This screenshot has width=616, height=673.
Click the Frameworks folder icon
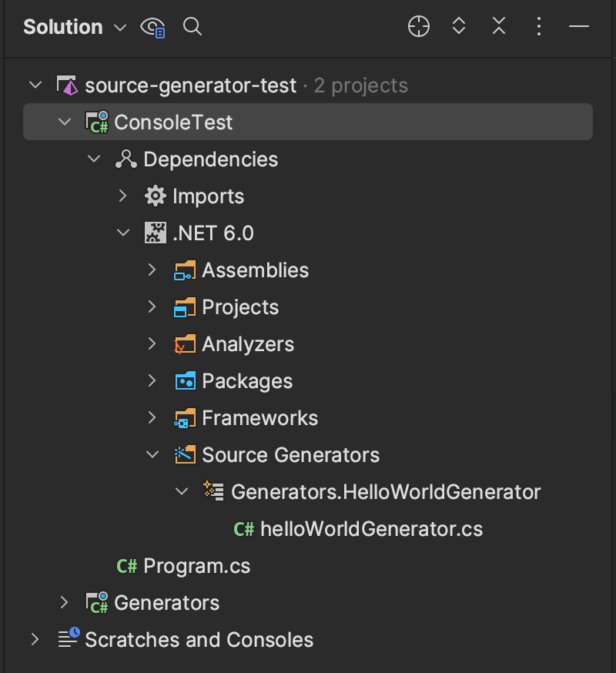tap(185, 418)
